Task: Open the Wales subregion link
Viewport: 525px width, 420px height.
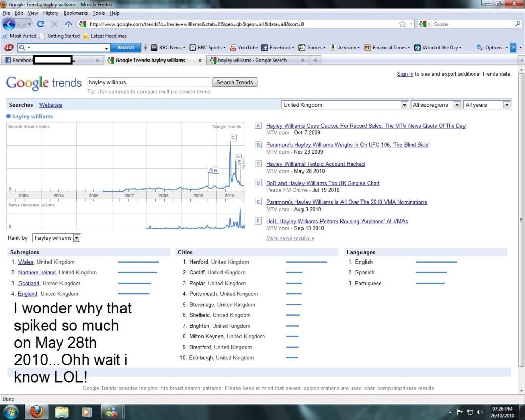Action: (x=26, y=262)
